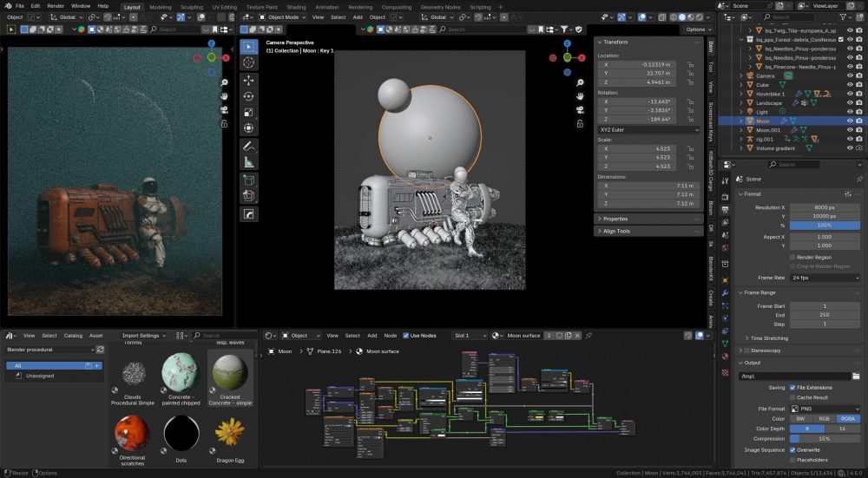Toggle Use Nodes checkbox
The image size is (868, 478).
coord(406,336)
